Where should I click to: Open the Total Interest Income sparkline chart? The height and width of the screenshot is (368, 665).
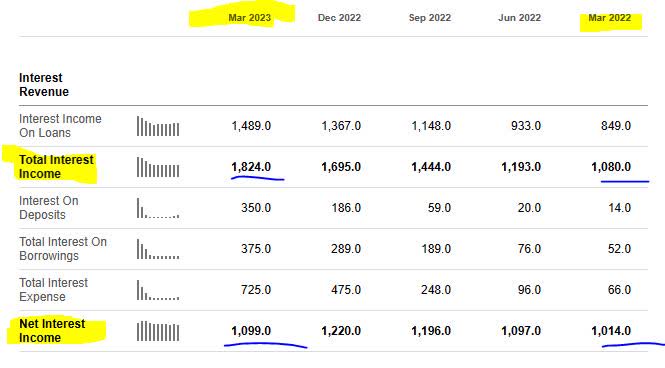(158, 167)
